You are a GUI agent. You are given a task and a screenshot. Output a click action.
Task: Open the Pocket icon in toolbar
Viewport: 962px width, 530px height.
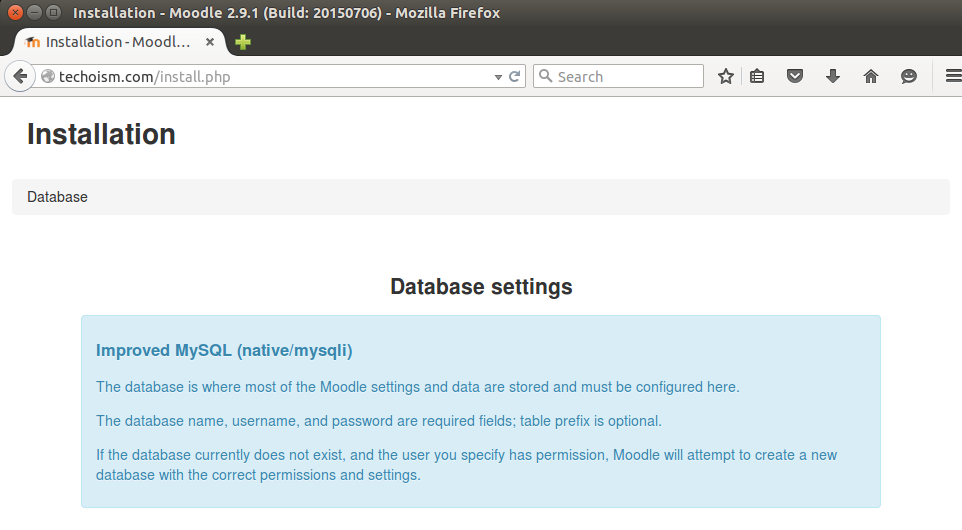[x=795, y=77]
